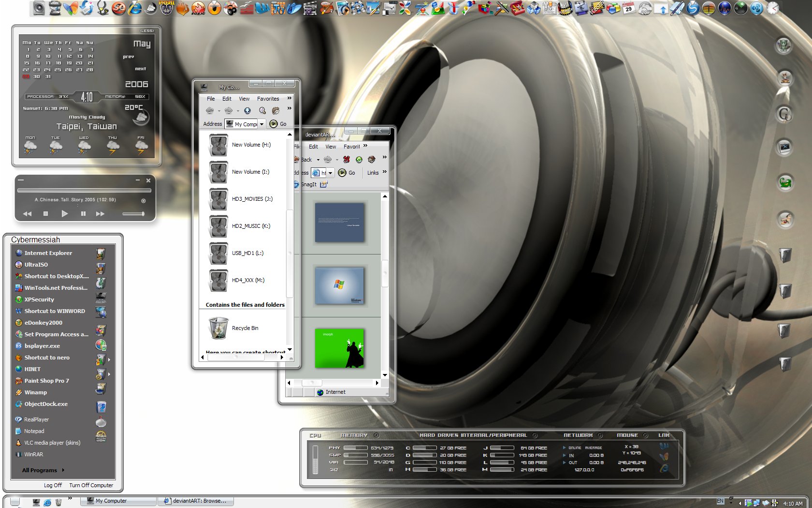Launch the Sonic flame icon in top dock
The height and width of the screenshot is (508, 812).
point(198,8)
